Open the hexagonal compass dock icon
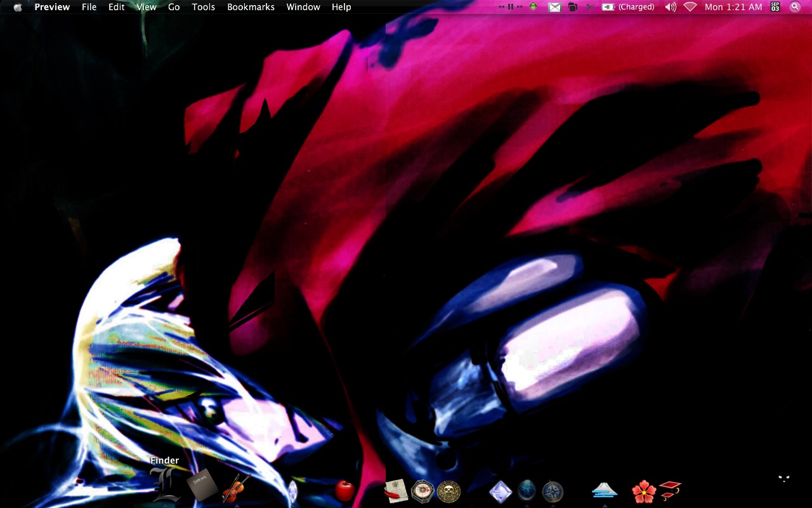Image resolution: width=812 pixels, height=508 pixels. [422, 491]
